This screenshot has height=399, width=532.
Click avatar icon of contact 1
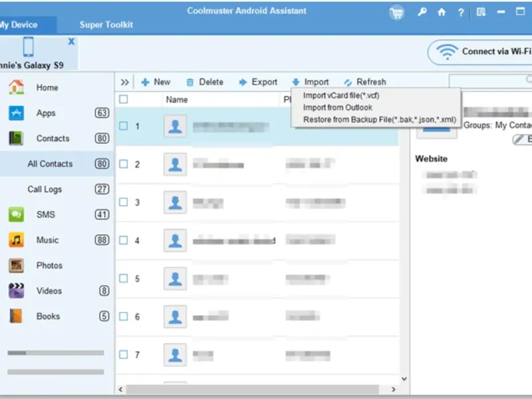[x=175, y=126]
